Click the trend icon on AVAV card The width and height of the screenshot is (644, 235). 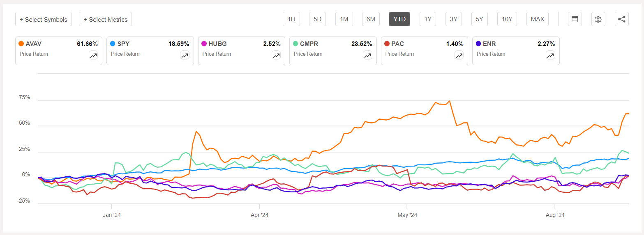tap(93, 55)
